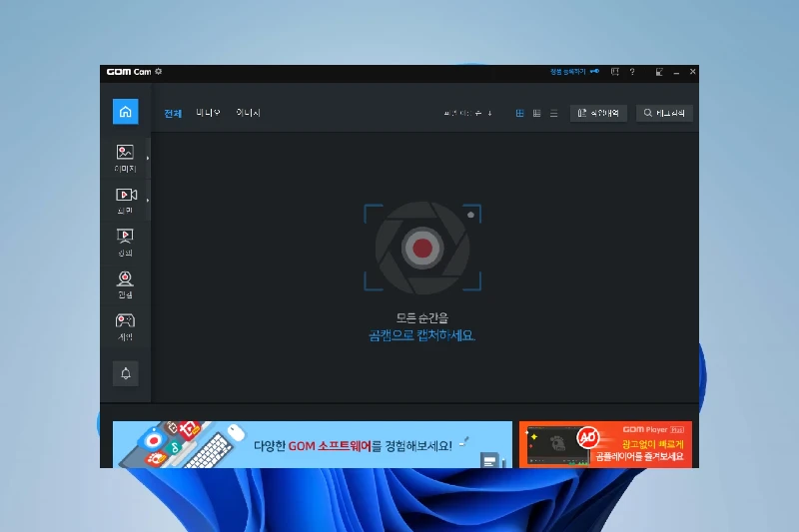Click the blue GOM Cam capture text

point(421,335)
